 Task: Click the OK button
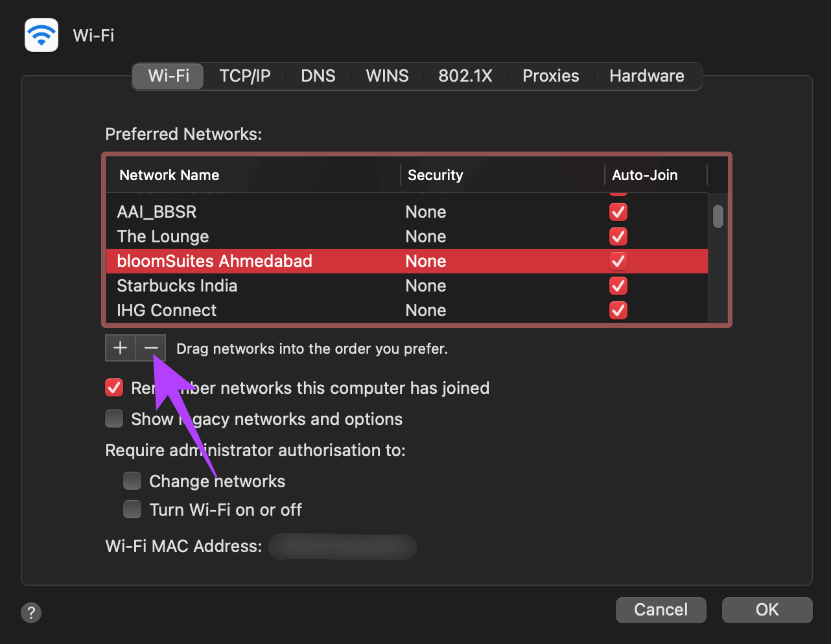coord(767,610)
